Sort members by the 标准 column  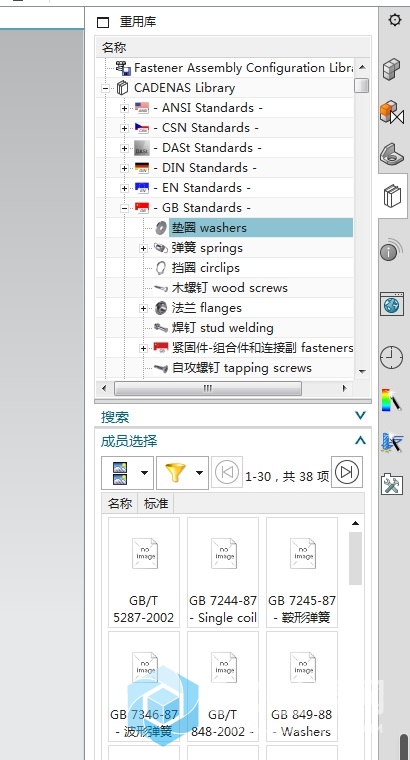click(156, 504)
